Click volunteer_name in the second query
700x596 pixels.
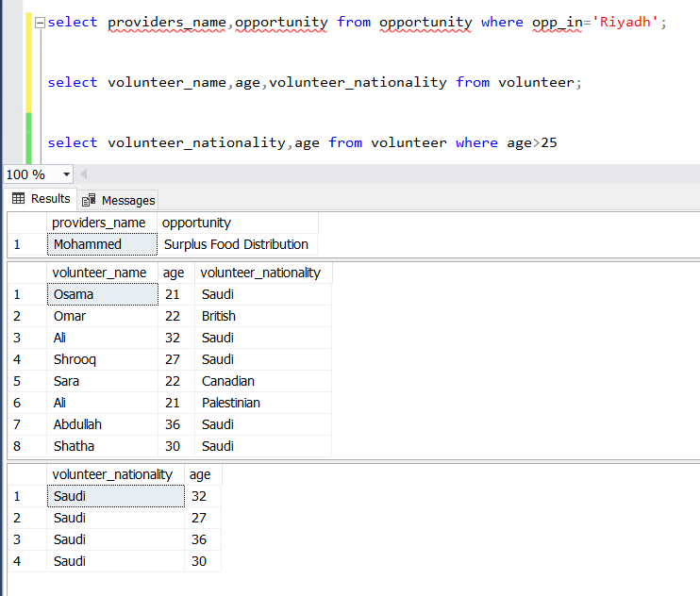[167, 83]
